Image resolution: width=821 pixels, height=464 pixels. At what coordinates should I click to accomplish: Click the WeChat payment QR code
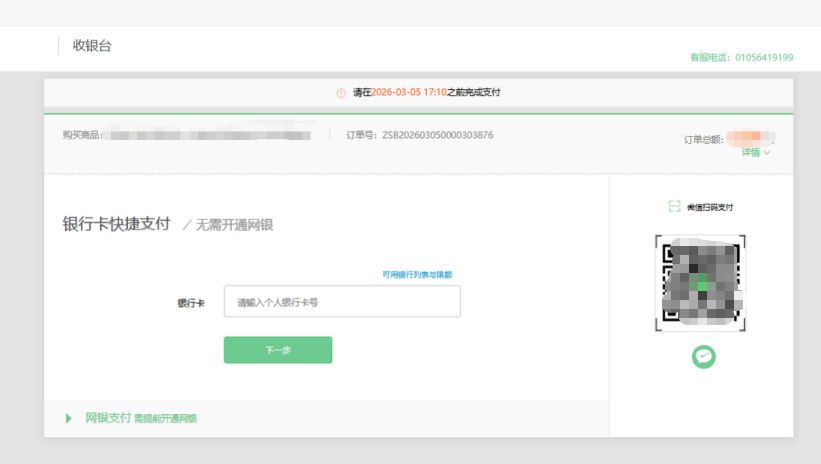(x=701, y=284)
